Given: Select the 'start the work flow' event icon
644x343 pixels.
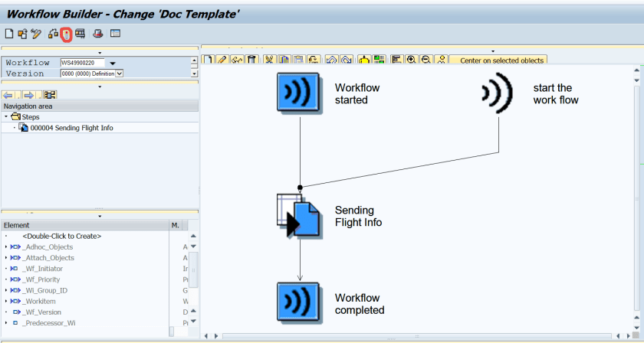Looking at the screenshot, I should click(498, 93).
